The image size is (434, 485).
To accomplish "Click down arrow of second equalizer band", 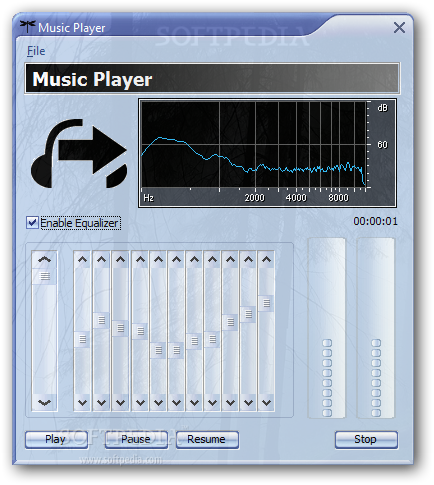I will 101,403.
